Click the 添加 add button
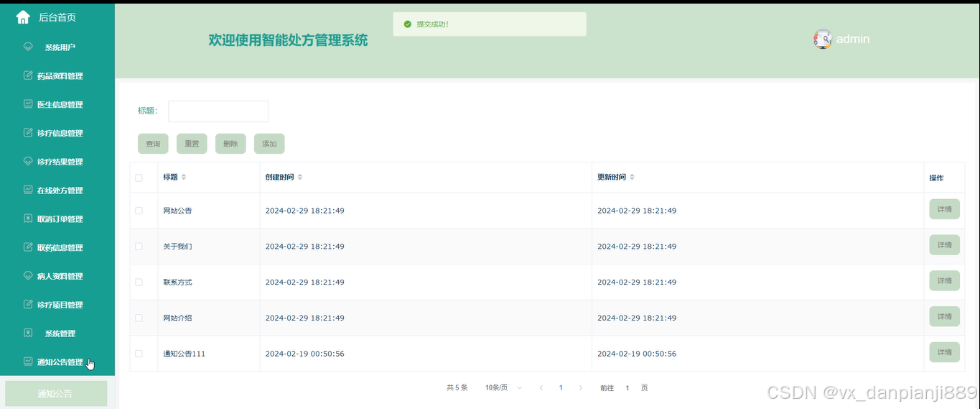Image resolution: width=980 pixels, height=409 pixels. [269, 144]
